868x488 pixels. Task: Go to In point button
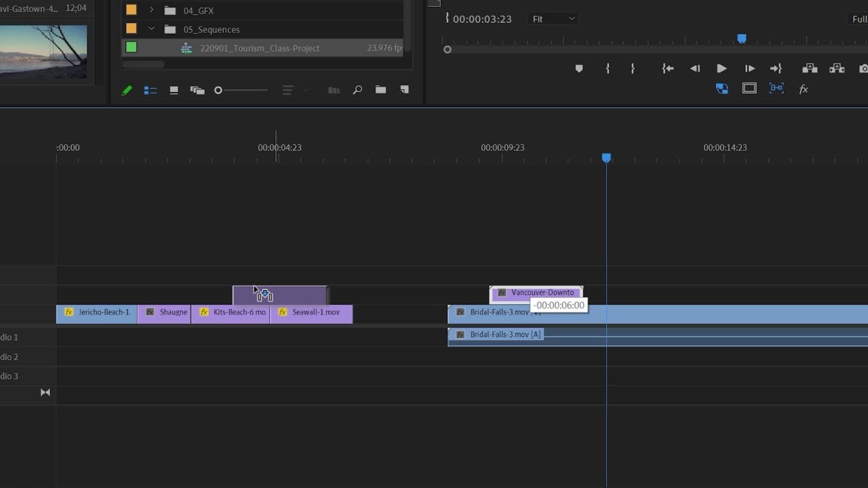tap(668, 68)
